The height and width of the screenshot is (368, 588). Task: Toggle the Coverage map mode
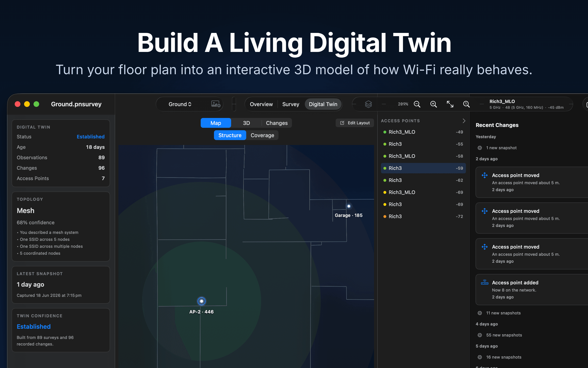tap(262, 135)
